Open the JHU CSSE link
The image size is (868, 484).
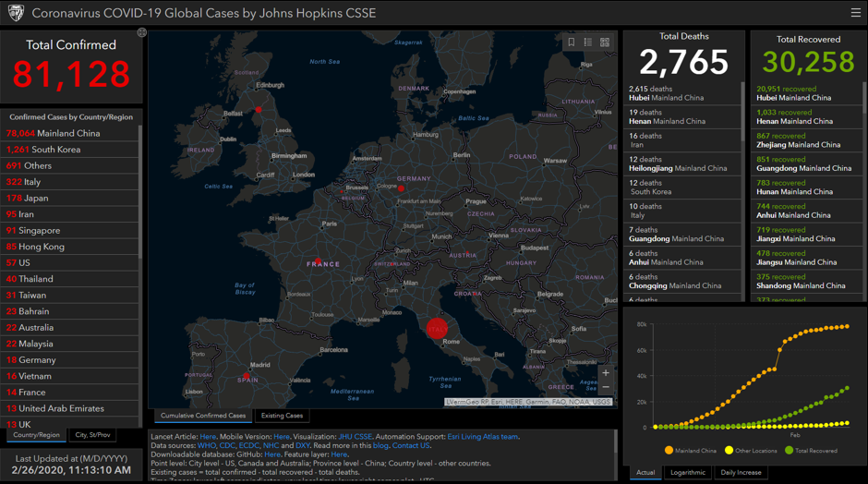click(356, 436)
